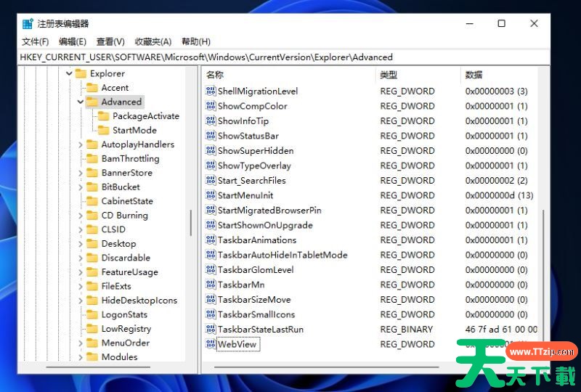Open the 帮助(H) menu

pyautogui.click(x=196, y=41)
